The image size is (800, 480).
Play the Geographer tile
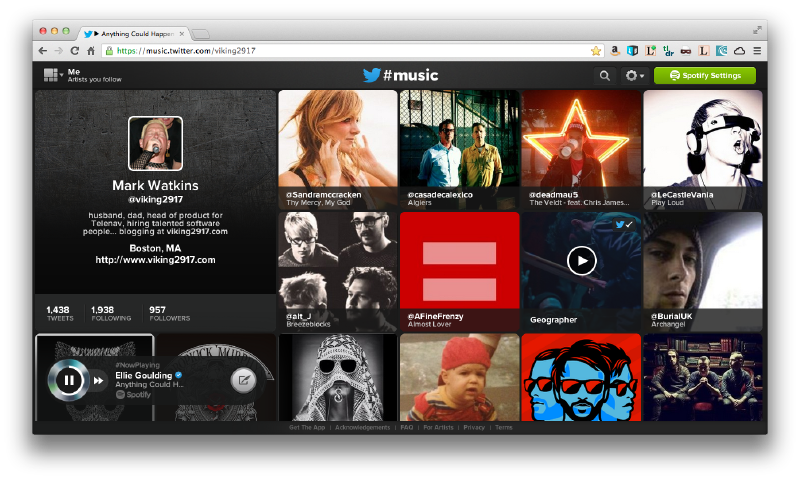tap(581, 261)
